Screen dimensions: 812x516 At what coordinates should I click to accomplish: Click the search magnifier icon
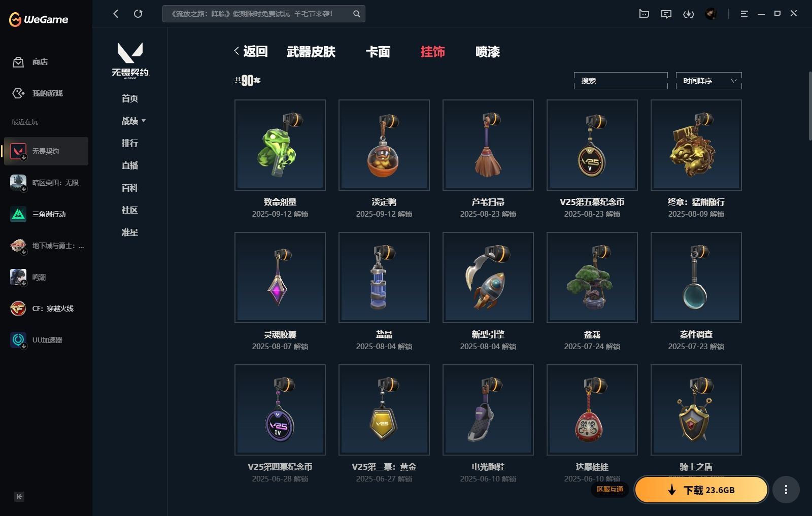pos(356,14)
